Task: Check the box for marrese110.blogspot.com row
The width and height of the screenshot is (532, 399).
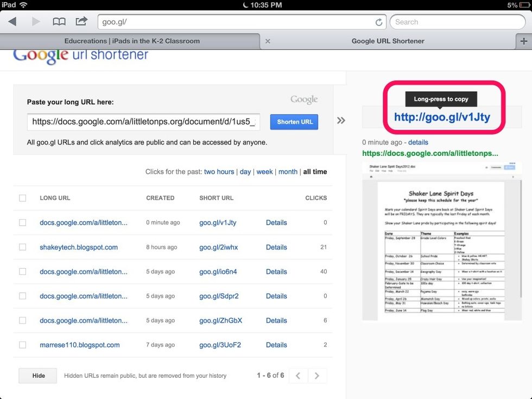Action: click(22, 345)
